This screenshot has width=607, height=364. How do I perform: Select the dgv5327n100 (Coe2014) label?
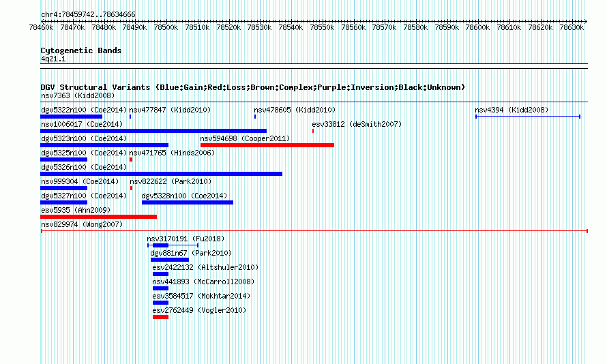(x=84, y=196)
